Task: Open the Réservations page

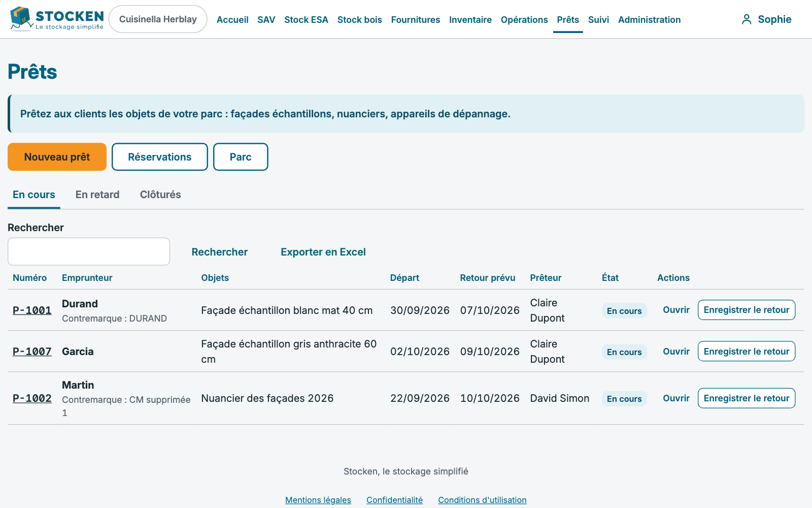Action: coord(160,157)
